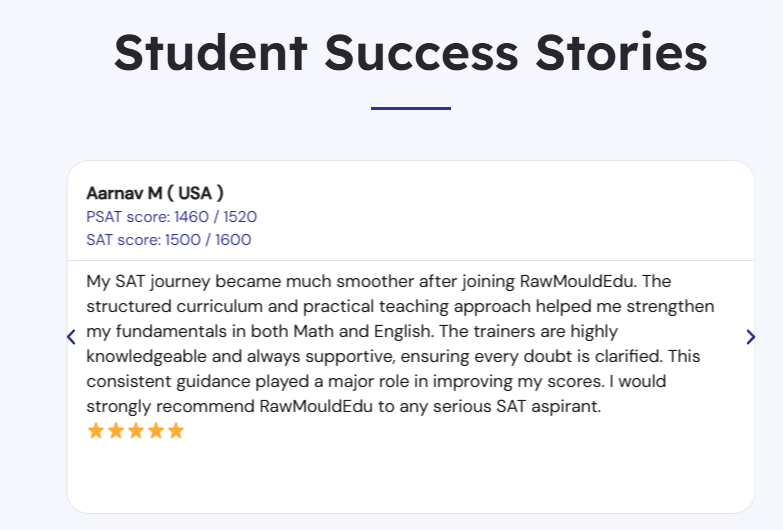Select the 'SAT score: 1500 / 1600' line
Viewport: 783px width, 530px height.
click(169, 240)
